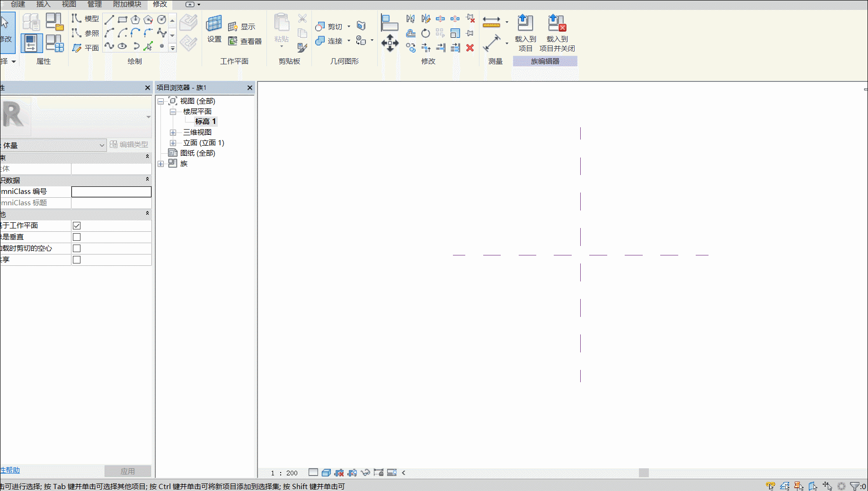The height and width of the screenshot is (491, 868).
Task: Select the Line draw tool
Action: coord(109,19)
